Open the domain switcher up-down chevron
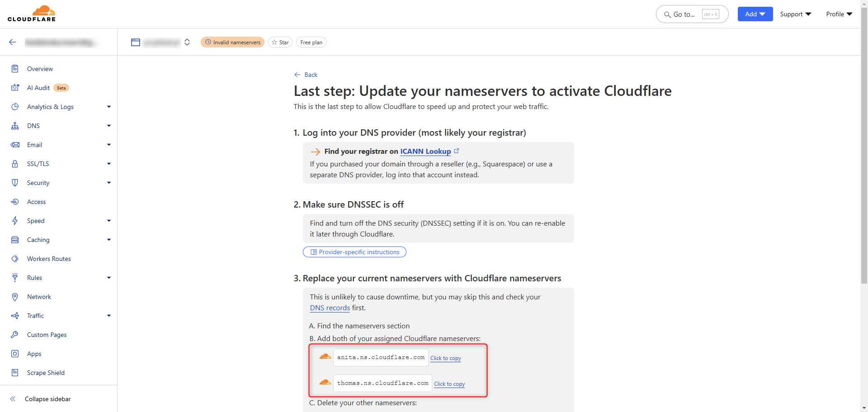Screen dimensions: 868x412 [187, 42]
